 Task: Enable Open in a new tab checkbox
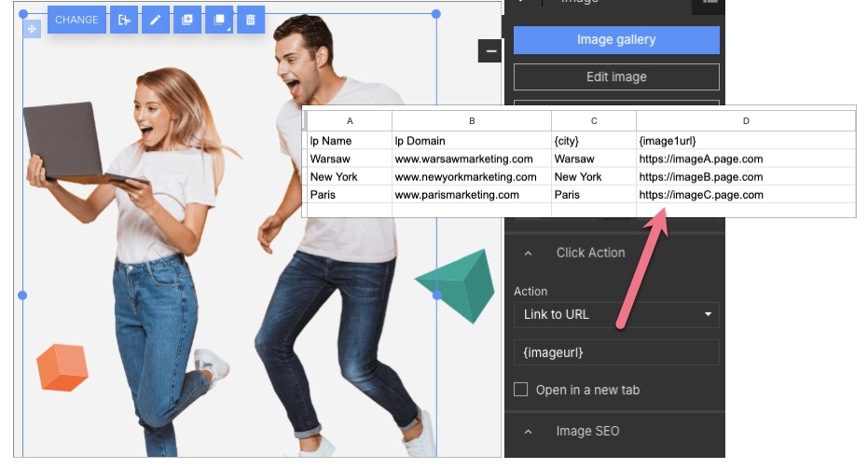pyautogui.click(x=522, y=390)
